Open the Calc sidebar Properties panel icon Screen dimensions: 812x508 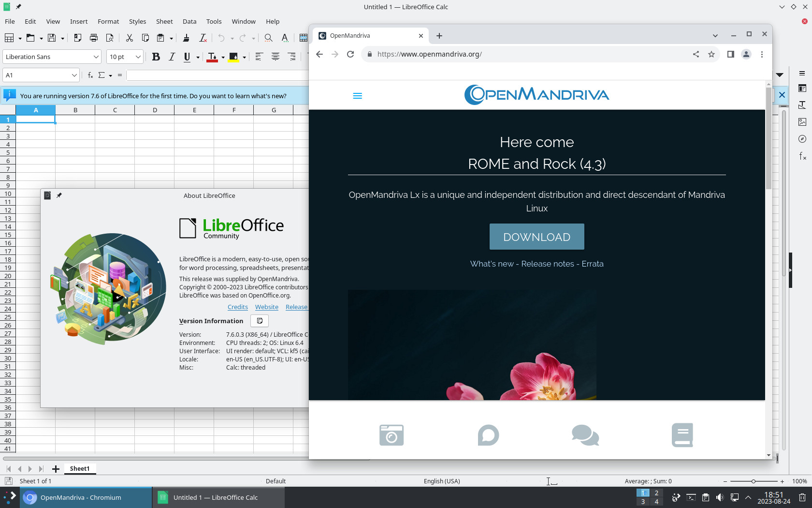(802, 89)
